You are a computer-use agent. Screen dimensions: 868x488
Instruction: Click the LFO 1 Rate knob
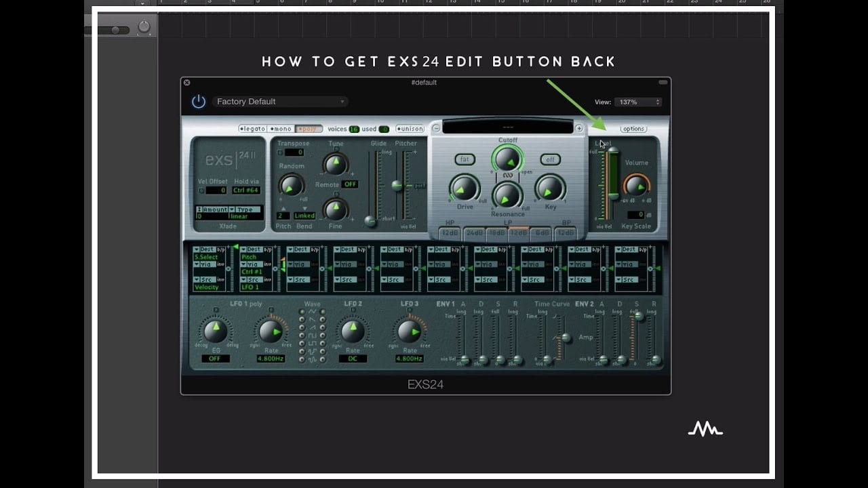tap(270, 331)
